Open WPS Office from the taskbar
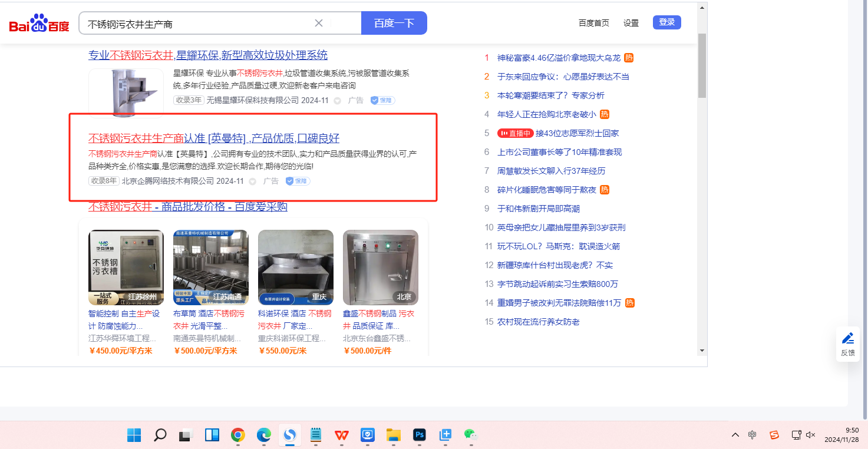 pyautogui.click(x=341, y=435)
